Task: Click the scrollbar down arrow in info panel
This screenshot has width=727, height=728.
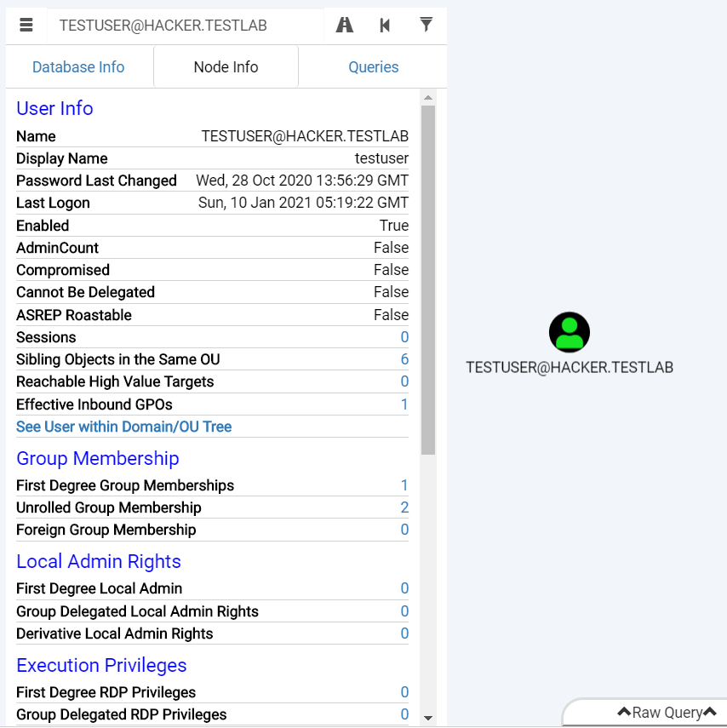Action: pos(428,718)
